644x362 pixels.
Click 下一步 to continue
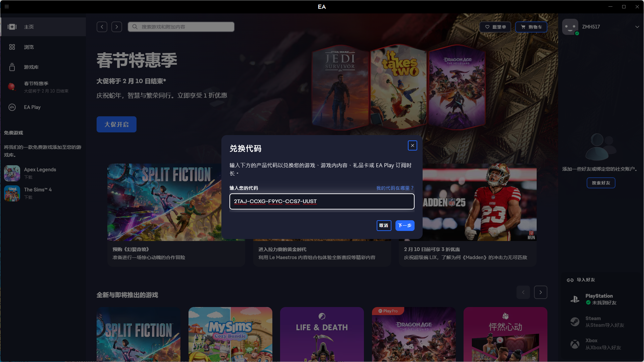405,226
